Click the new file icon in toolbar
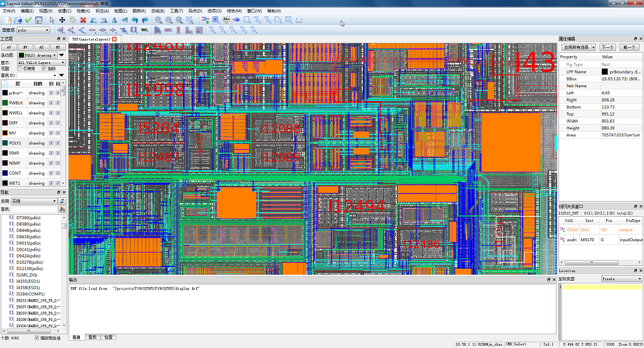This screenshot has width=644, height=348. 8,19
